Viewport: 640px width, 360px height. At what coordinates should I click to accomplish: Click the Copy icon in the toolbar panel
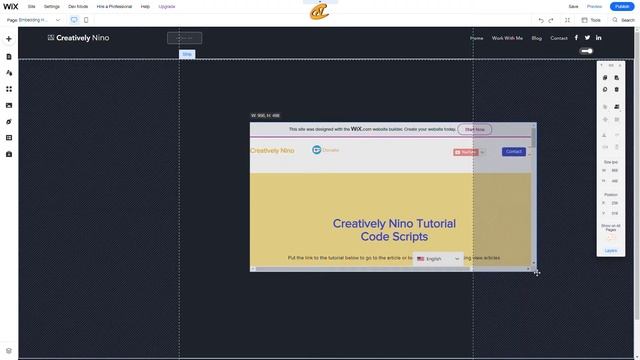(x=605, y=78)
